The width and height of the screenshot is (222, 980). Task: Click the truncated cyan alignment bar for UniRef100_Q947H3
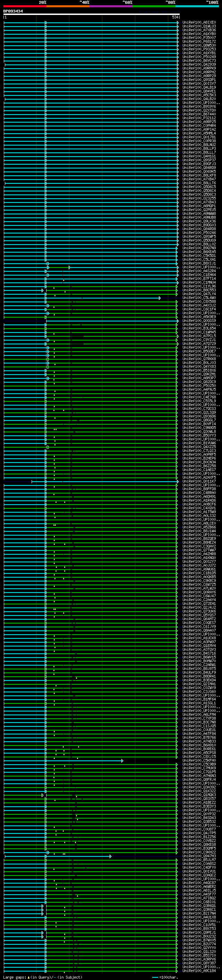tap(58, 856)
